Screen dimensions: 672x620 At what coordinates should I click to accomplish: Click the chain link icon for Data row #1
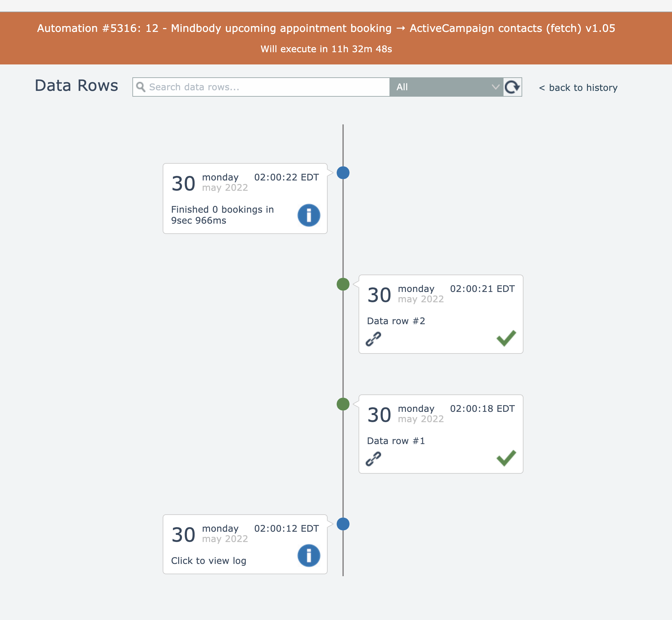(373, 459)
